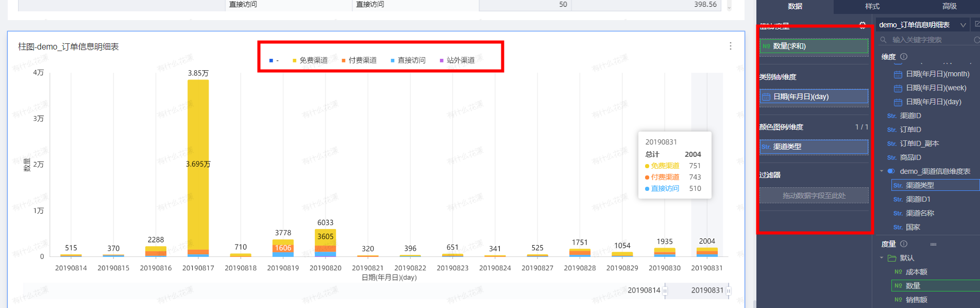980x308 pixels.
Task: Click the info icon next to 维度
Action: (904, 57)
